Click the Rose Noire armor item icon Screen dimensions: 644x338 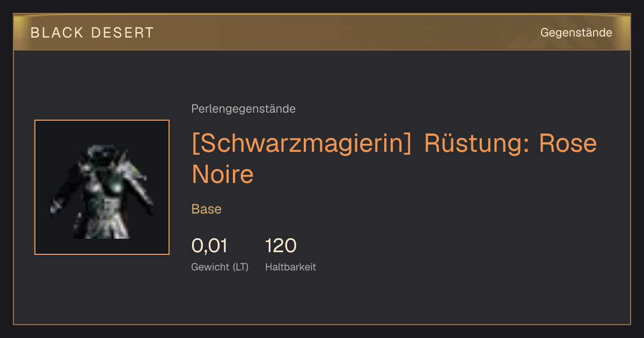tap(102, 187)
